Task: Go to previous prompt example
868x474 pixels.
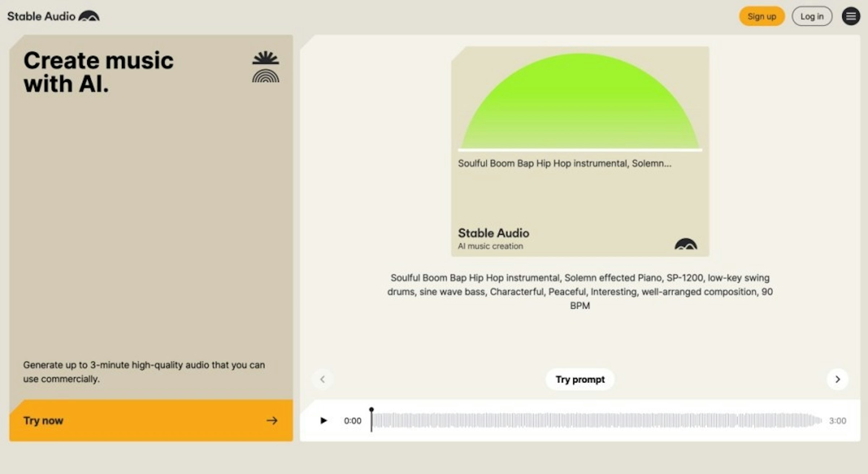Action: pos(323,379)
